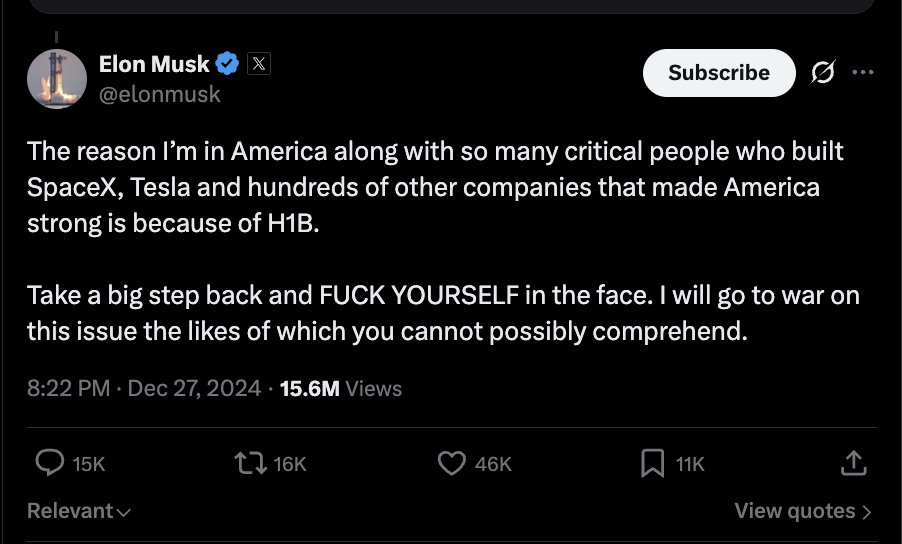Click the reply speech bubble icon

coord(49,463)
